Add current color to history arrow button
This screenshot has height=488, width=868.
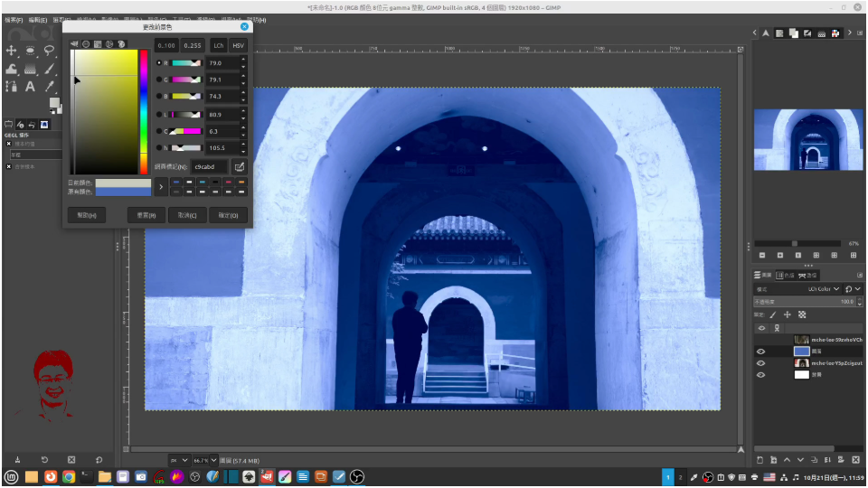161,187
